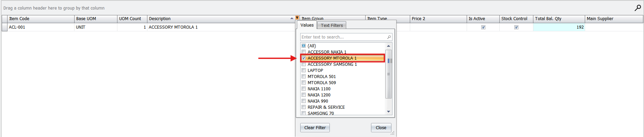Click the search magnifier icon at top right
Image resolution: width=644 pixels, height=137 pixels.
tap(638, 8)
